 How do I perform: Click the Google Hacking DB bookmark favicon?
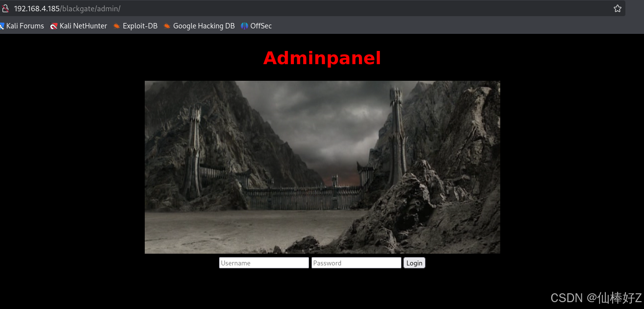coord(167,26)
